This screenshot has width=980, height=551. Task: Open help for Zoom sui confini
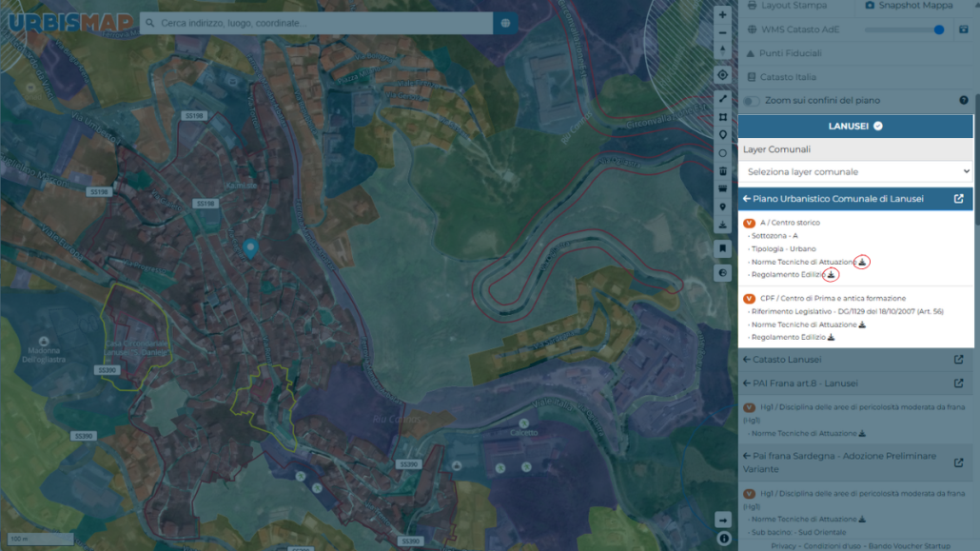(963, 100)
